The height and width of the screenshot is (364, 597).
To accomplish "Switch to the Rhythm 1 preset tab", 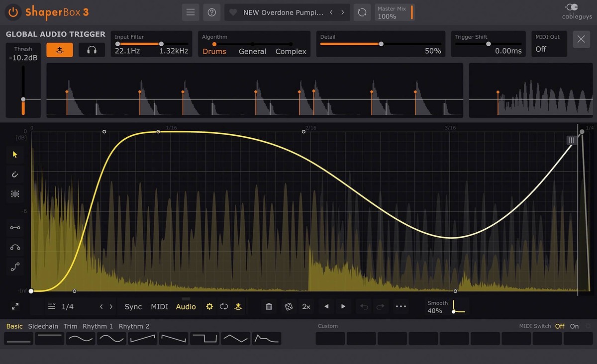I will click(x=98, y=326).
